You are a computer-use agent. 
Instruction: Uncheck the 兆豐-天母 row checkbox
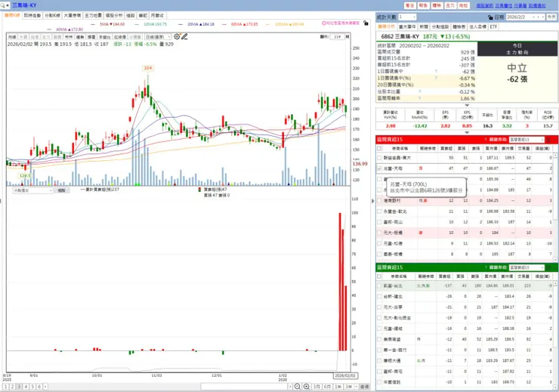click(379, 168)
